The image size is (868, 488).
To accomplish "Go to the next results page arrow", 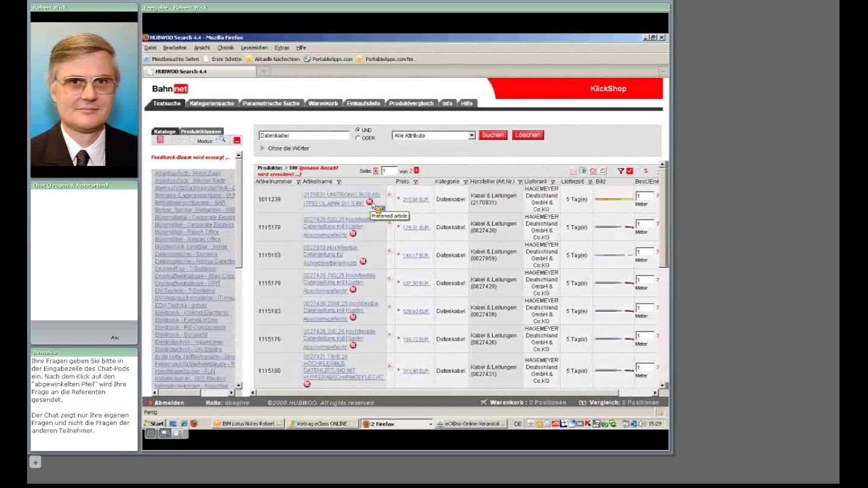I will (x=416, y=171).
